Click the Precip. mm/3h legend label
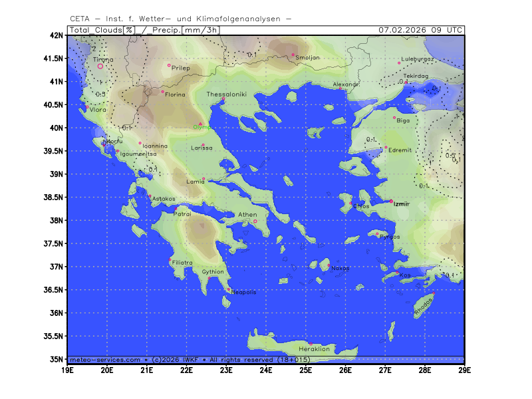532x399 pixels. [185, 30]
